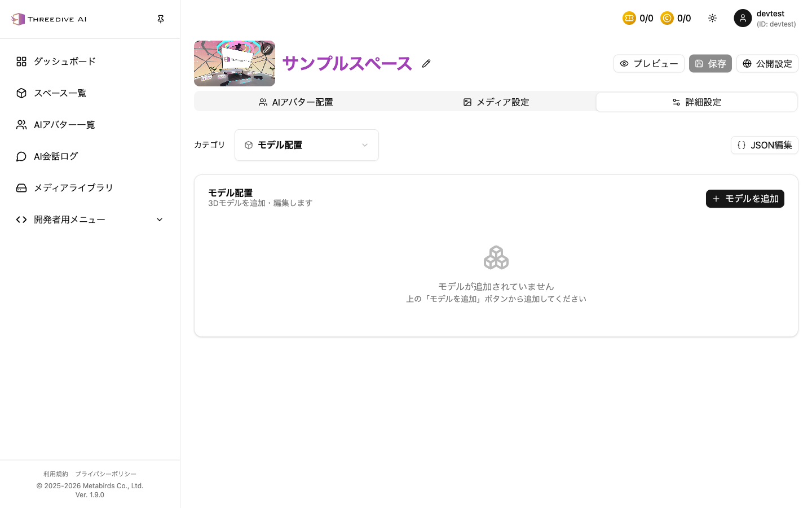Click the ダッシュボード grid icon
This screenshot has width=812, height=508.
click(x=21, y=62)
